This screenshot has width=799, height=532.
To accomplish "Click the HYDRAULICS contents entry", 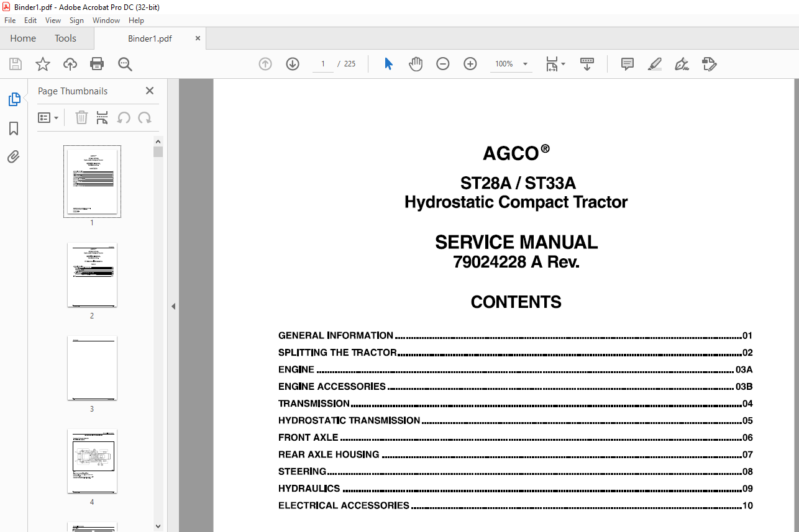I will click(x=515, y=489).
